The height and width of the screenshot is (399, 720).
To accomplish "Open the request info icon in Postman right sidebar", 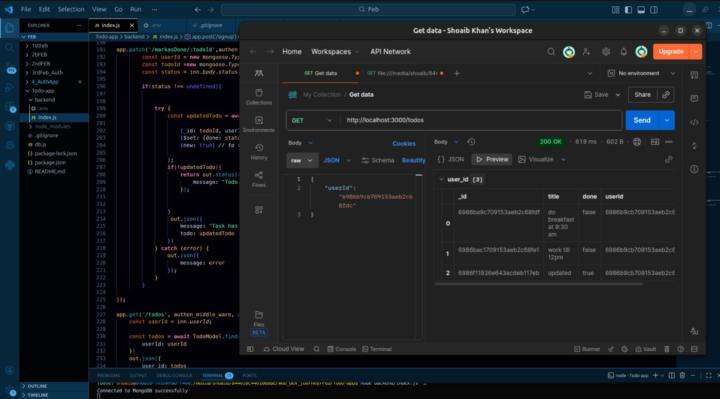I will pos(694,169).
